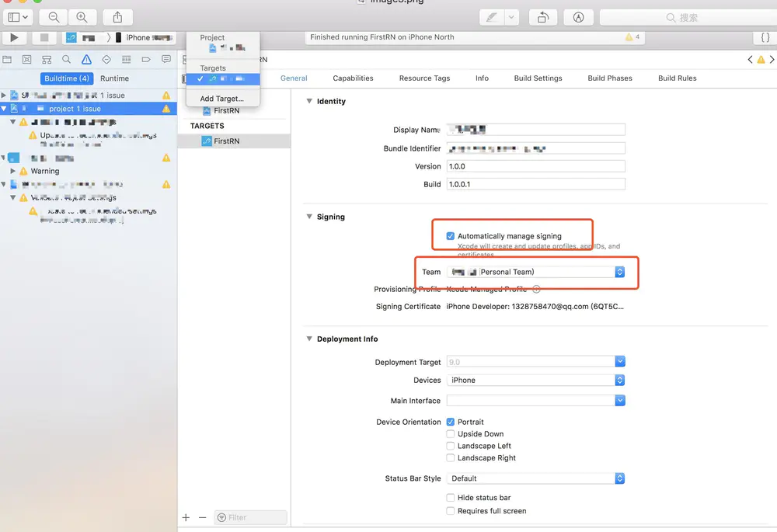Enable the Landscape Right checkbox
The width and height of the screenshot is (777, 532).
point(451,457)
